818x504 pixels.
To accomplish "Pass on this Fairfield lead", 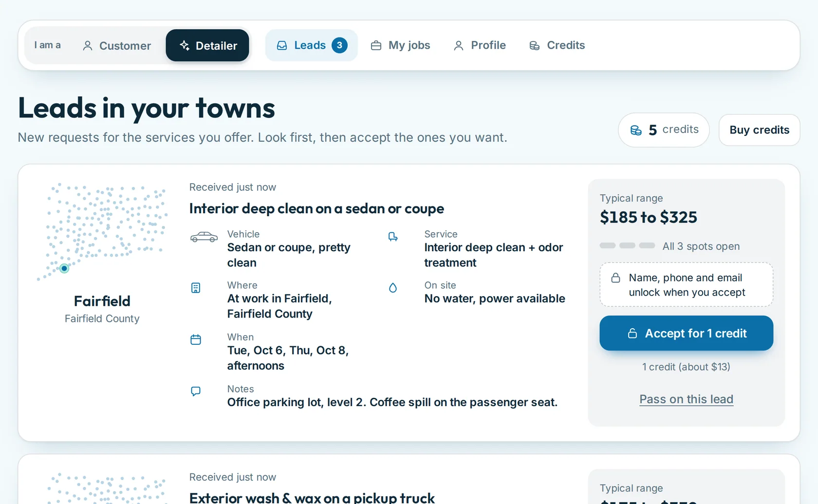I will [686, 399].
